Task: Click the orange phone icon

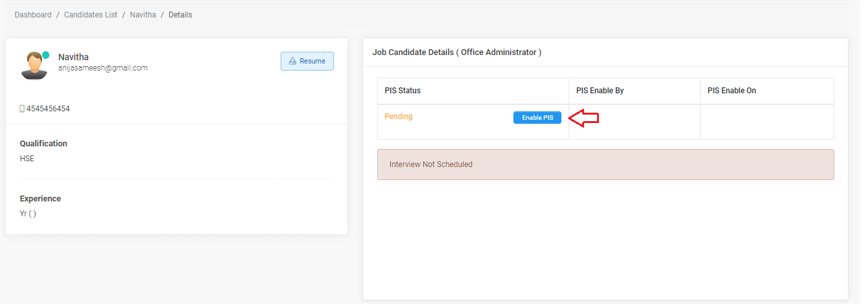Action: point(22,109)
